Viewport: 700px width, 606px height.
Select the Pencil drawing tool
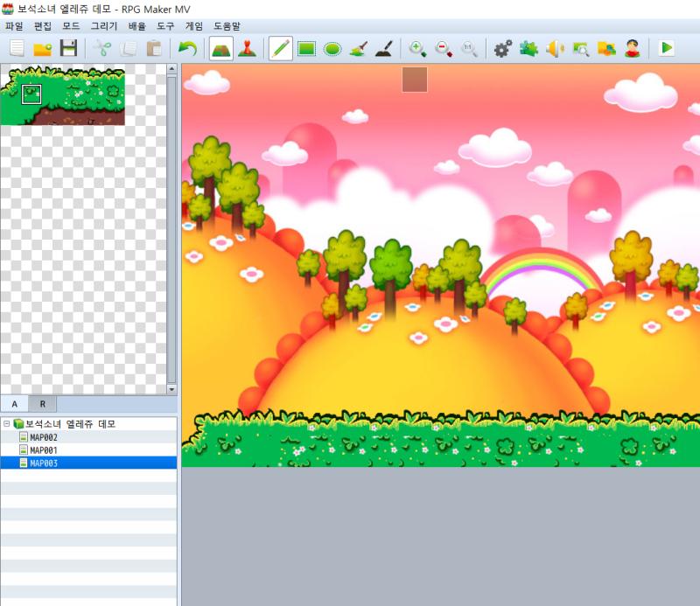(x=281, y=48)
